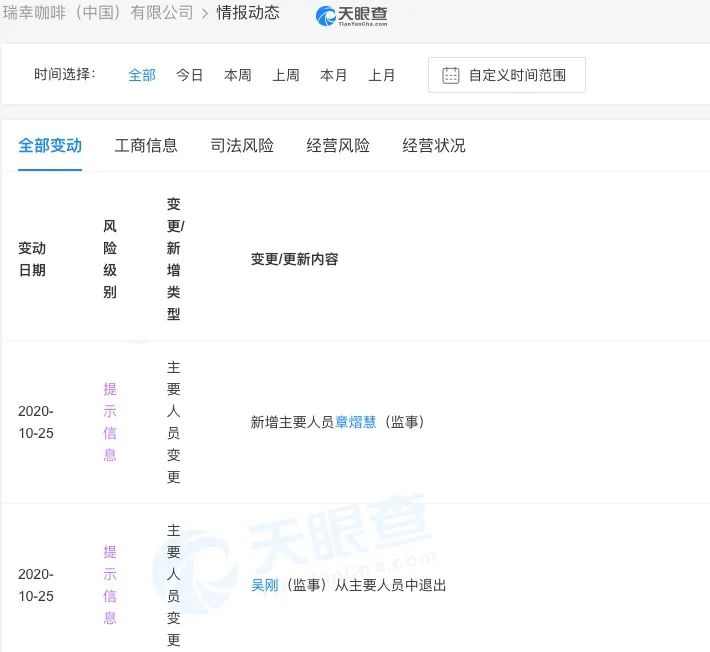Filter time by 本周
The width and height of the screenshot is (710, 652).
[x=237, y=75]
